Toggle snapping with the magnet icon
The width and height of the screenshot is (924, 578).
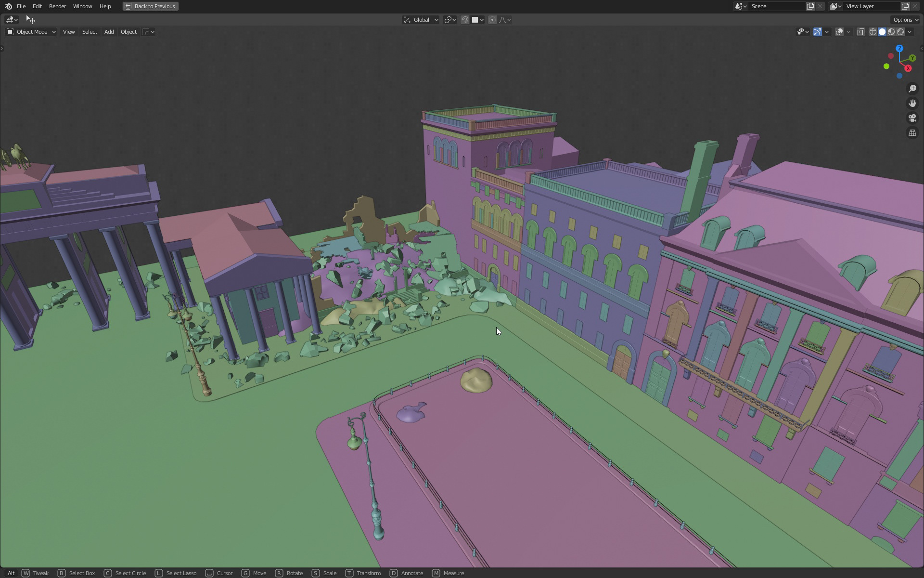[464, 20]
